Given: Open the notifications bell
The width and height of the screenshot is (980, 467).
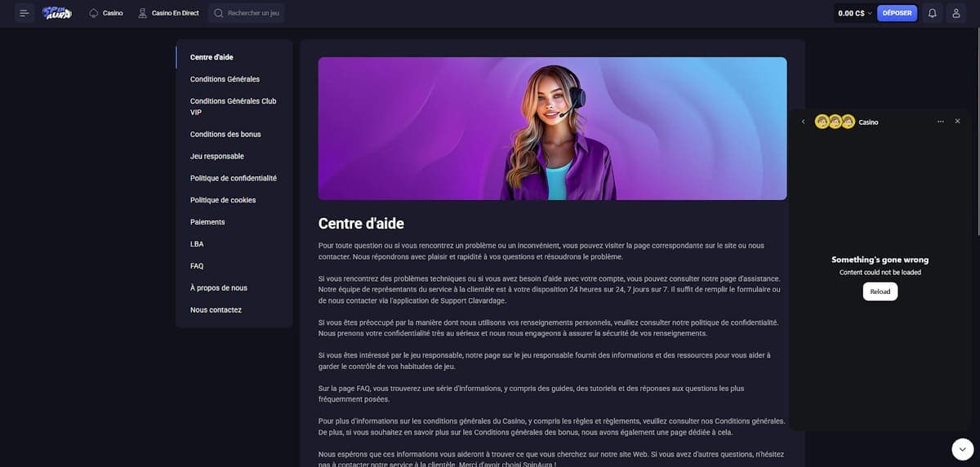Looking at the screenshot, I should (x=933, y=13).
